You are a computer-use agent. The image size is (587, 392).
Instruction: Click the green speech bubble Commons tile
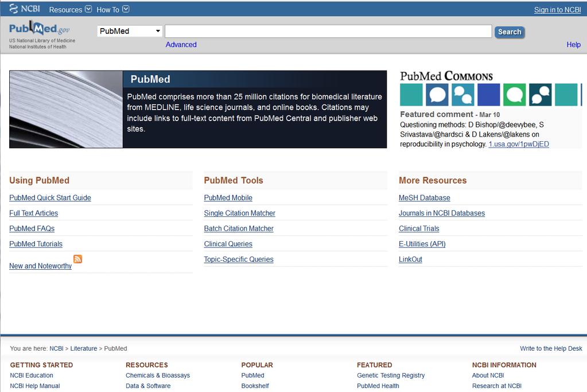coord(514,95)
